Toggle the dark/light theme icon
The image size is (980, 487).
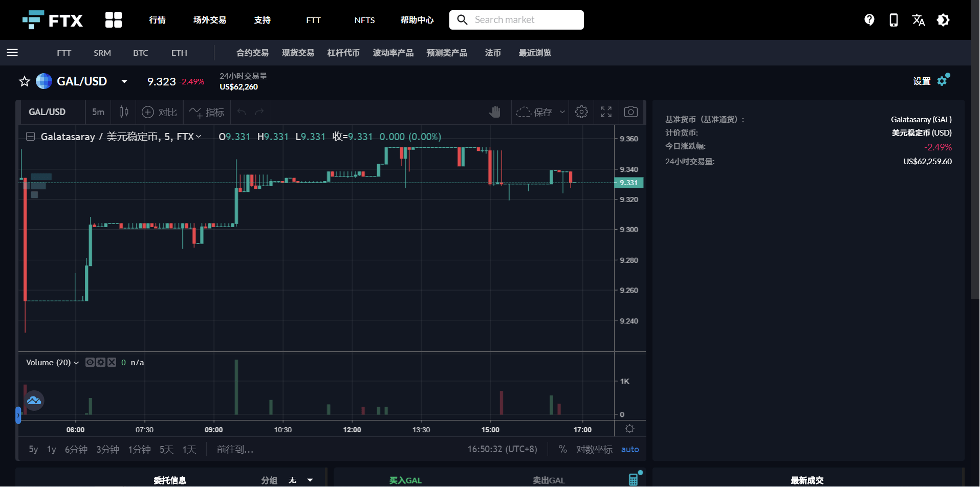coord(943,20)
